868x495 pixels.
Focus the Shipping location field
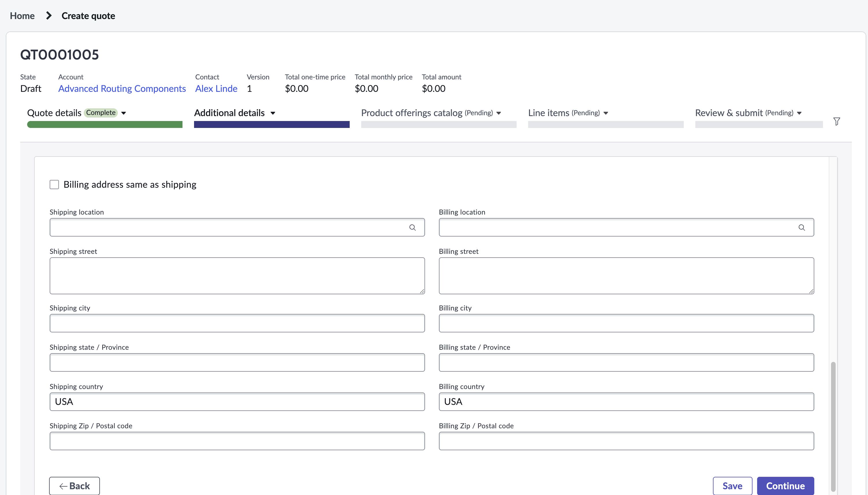pyautogui.click(x=237, y=228)
